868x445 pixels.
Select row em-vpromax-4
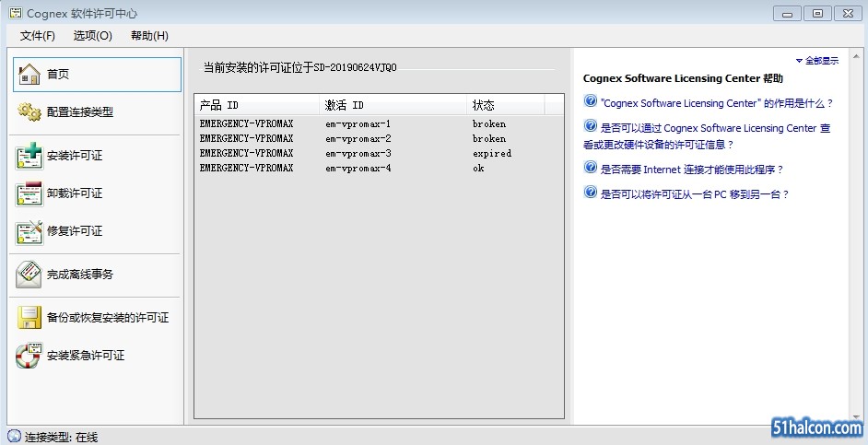pyautogui.click(x=379, y=169)
